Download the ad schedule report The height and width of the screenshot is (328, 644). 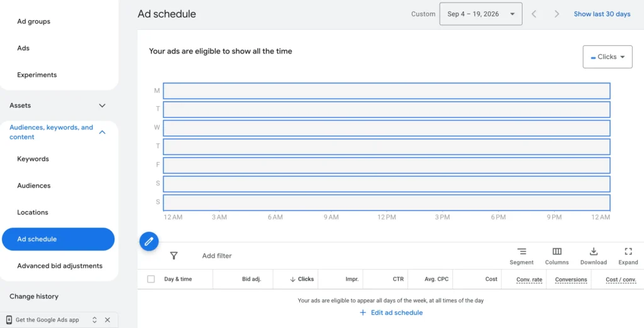pos(594,256)
